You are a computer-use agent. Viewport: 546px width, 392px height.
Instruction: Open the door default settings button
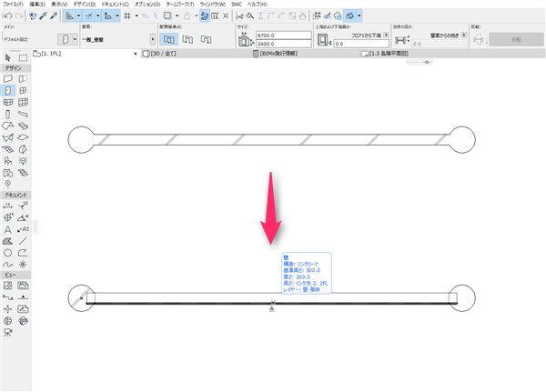[66, 39]
